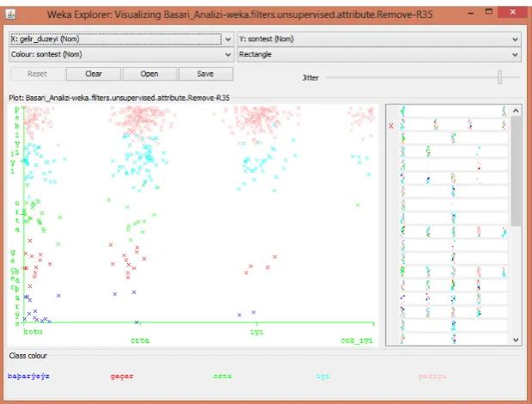Click the Jitter slider handle

(x=499, y=77)
